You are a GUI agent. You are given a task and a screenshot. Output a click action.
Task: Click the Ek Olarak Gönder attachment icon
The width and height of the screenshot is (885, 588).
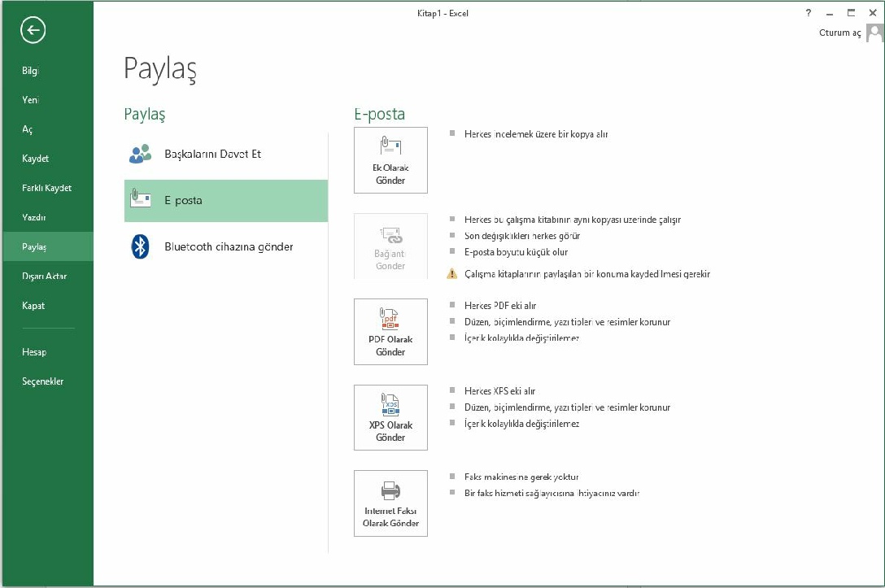[x=390, y=146]
